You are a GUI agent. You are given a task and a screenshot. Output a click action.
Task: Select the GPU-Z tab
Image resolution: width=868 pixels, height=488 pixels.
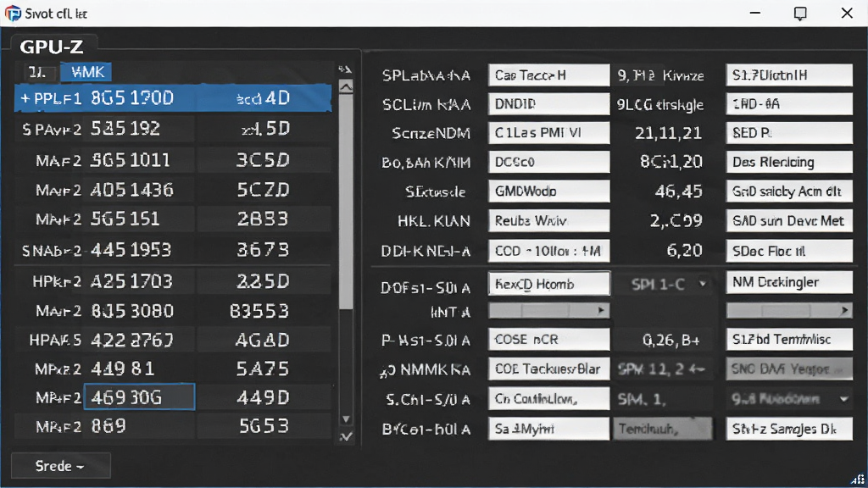tap(52, 47)
